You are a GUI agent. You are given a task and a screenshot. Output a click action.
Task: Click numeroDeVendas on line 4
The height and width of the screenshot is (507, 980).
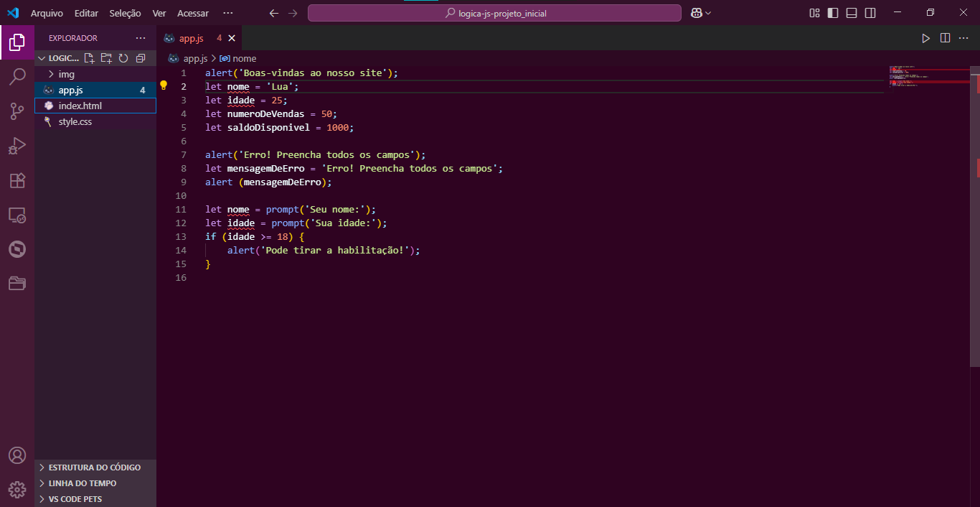[266, 113]
